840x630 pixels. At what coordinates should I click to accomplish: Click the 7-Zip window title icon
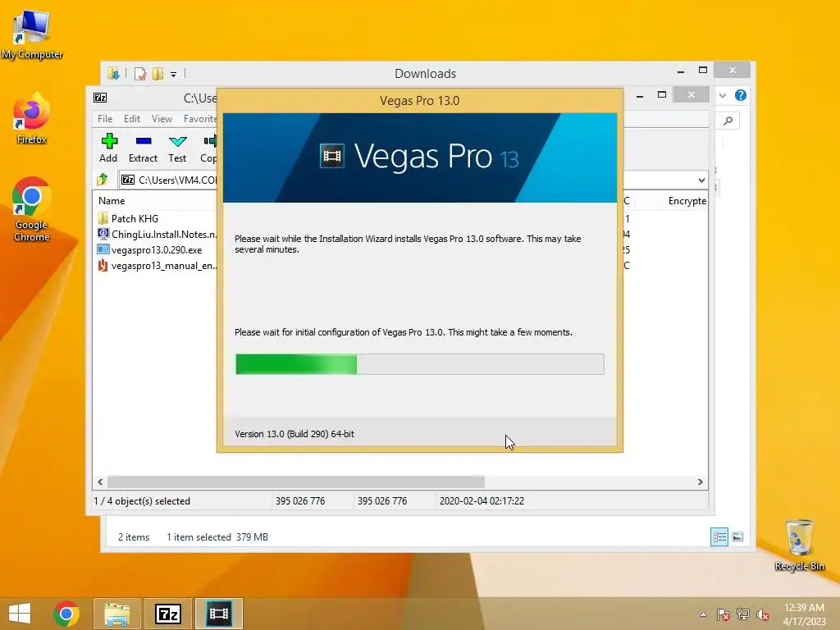point(100,98)
